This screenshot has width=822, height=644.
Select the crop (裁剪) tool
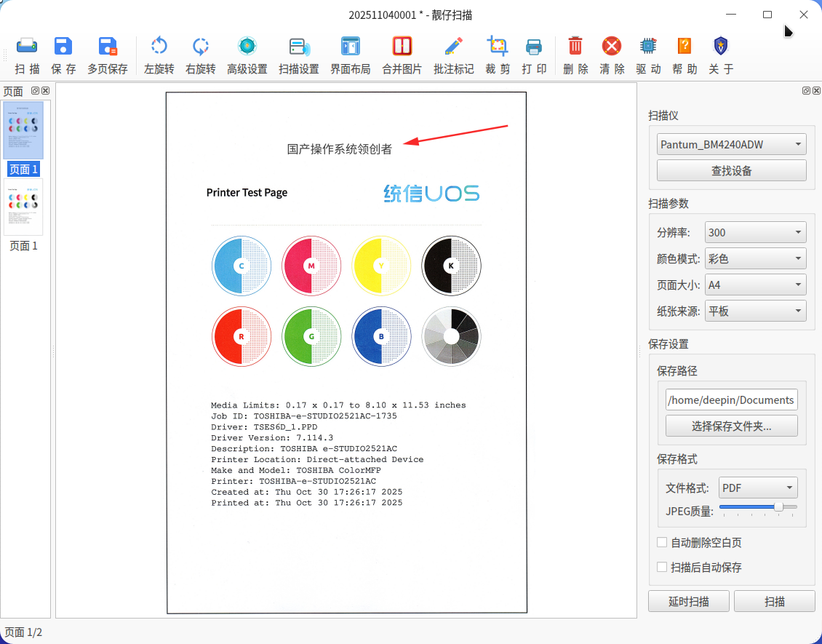498,55
